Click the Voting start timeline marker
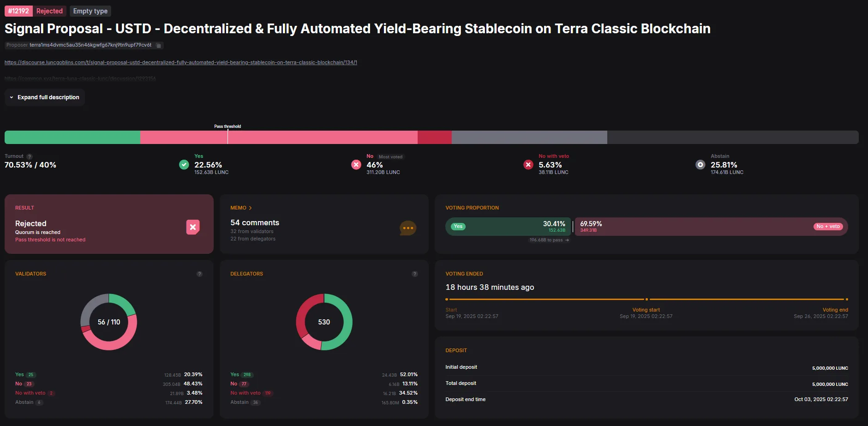 [x=647, y=299]
